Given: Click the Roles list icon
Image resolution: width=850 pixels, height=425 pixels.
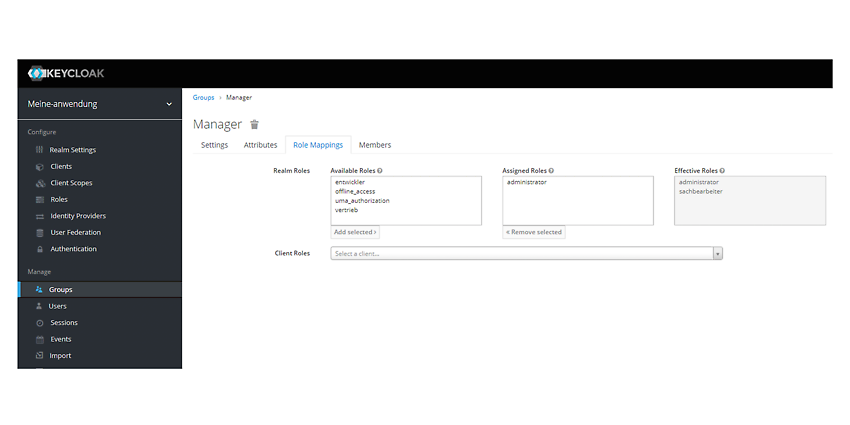Looking at the screenshot, I should click(40, 199).
